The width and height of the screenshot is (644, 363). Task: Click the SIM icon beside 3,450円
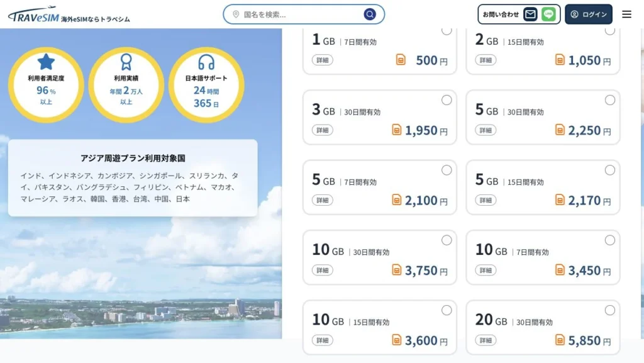pos(560,270)
